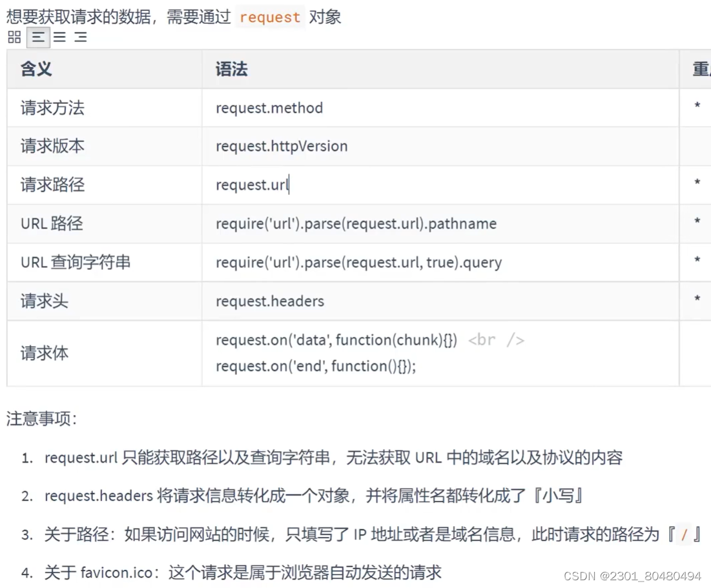Click the '注意事项:' heading
This screenshot has width=711, height=588.
pos(42,418)
